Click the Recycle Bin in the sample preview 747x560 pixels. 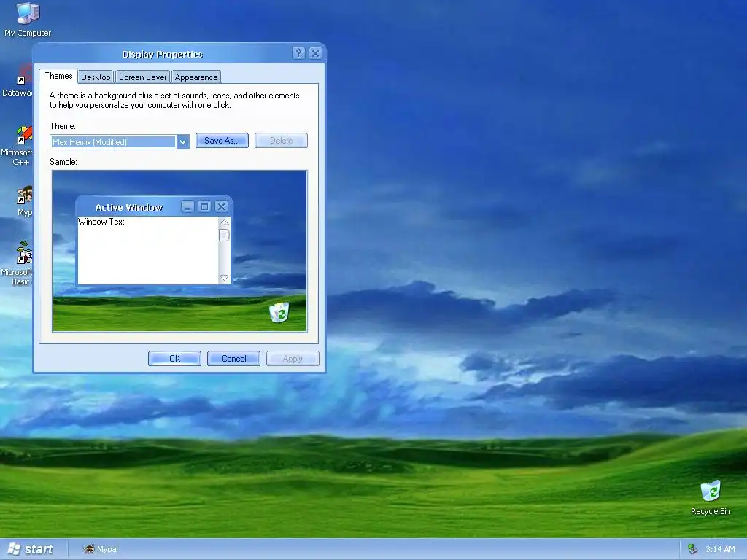click(x=279, y=312)
